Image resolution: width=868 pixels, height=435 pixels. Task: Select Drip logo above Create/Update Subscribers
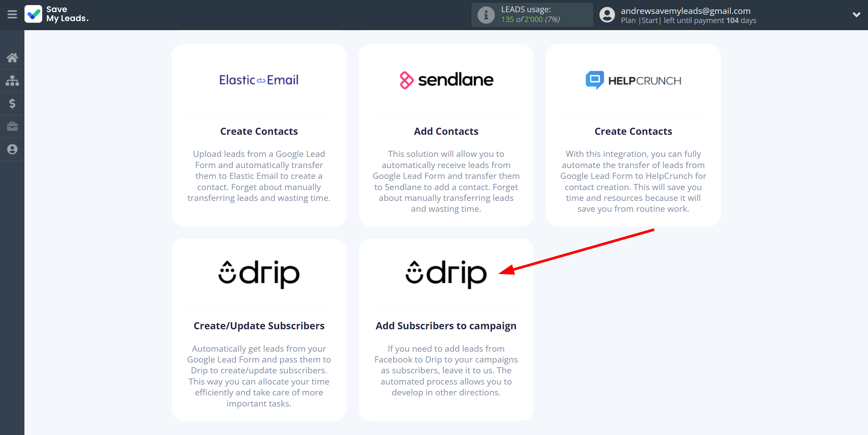coord(259,274)
